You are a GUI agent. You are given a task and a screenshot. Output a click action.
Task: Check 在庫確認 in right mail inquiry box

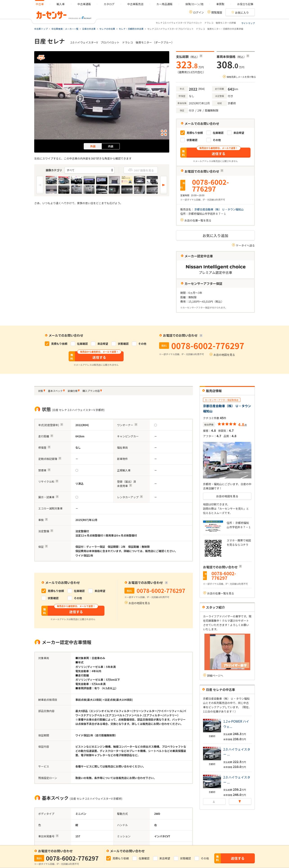pyautogui.click(x=209, y=133)
